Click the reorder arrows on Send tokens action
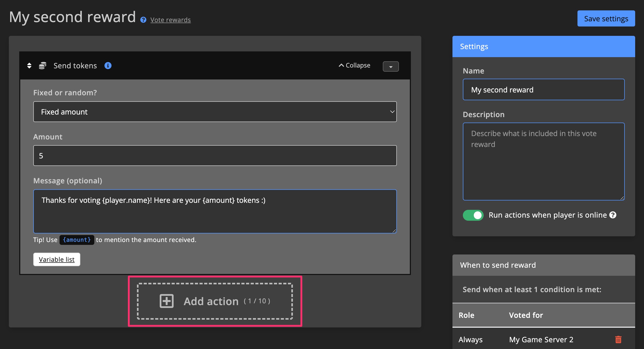Screen dimensions: 644x349 coord(29,65)
